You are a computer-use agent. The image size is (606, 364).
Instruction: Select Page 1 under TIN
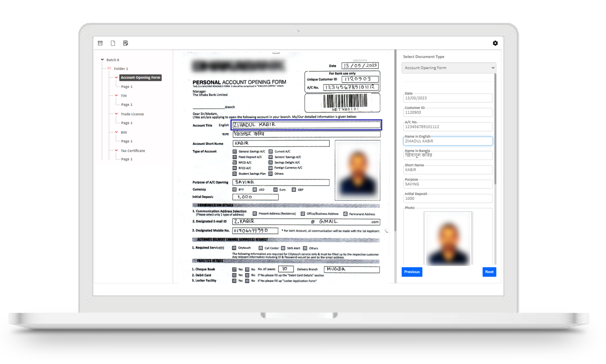pos(127,105)
